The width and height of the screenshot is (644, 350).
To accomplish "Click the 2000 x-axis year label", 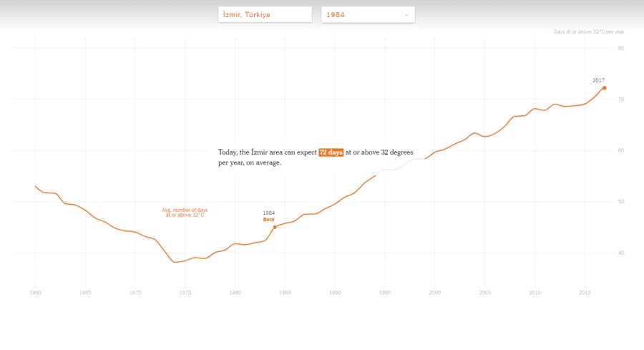I will 435,293.
